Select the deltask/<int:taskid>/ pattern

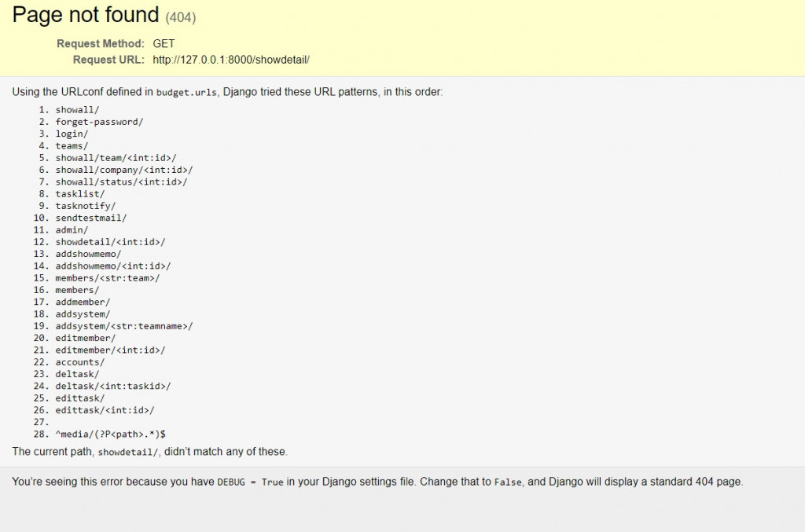pyautogui.click(x=113, y=386)
